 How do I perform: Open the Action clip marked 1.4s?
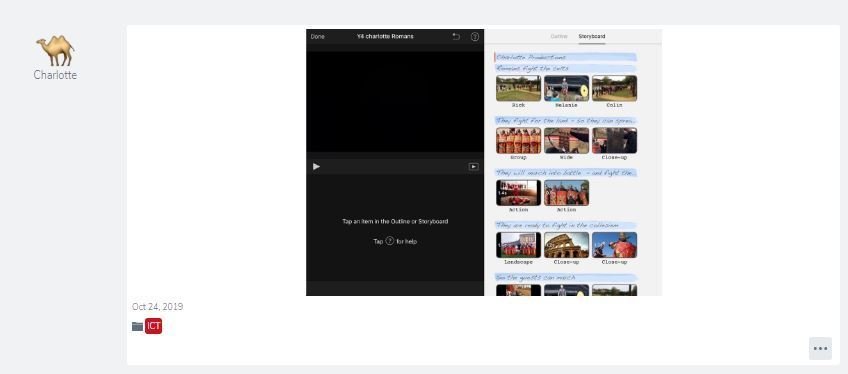518,193
